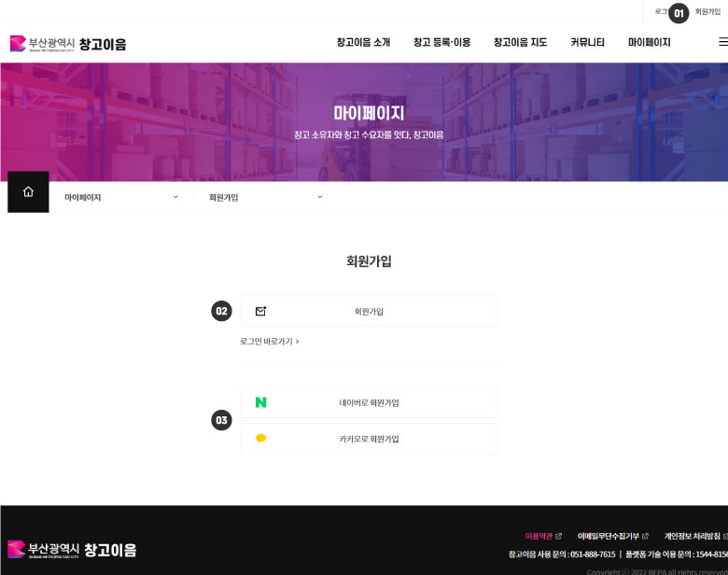The image size is (728, 575).
Task: Expand the 마이페이지 breadcrumb dropdown
Action: [121, 197]
